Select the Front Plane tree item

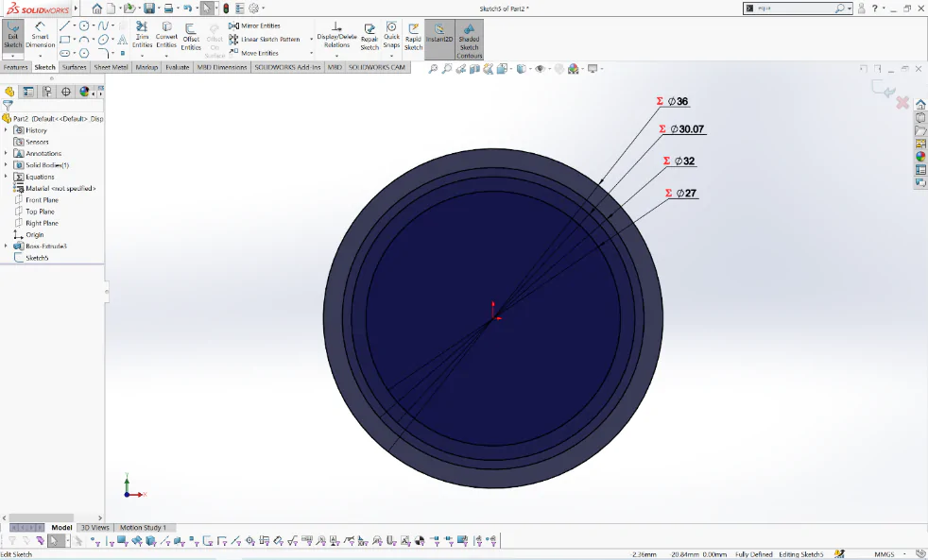coord(42,200)
